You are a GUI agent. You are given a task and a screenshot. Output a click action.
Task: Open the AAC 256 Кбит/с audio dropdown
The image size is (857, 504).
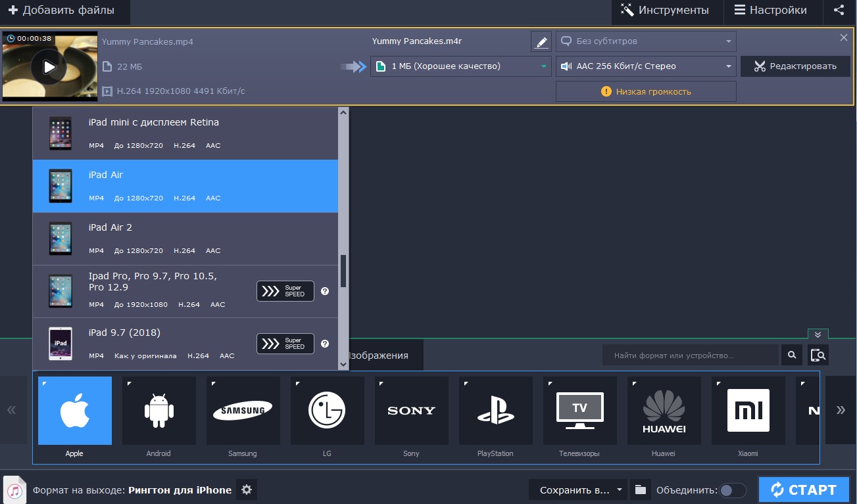coord(646,66)
